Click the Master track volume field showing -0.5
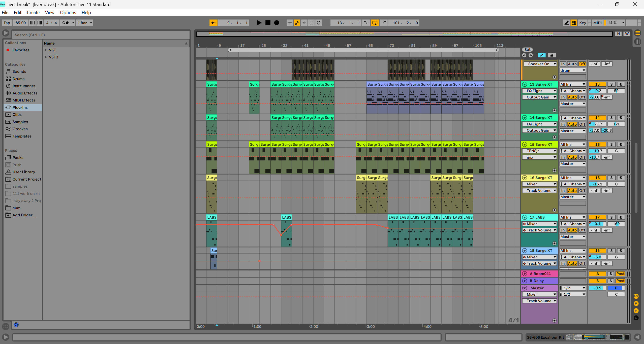The height and width of the screenshot is (344, 644). [597, 288]
